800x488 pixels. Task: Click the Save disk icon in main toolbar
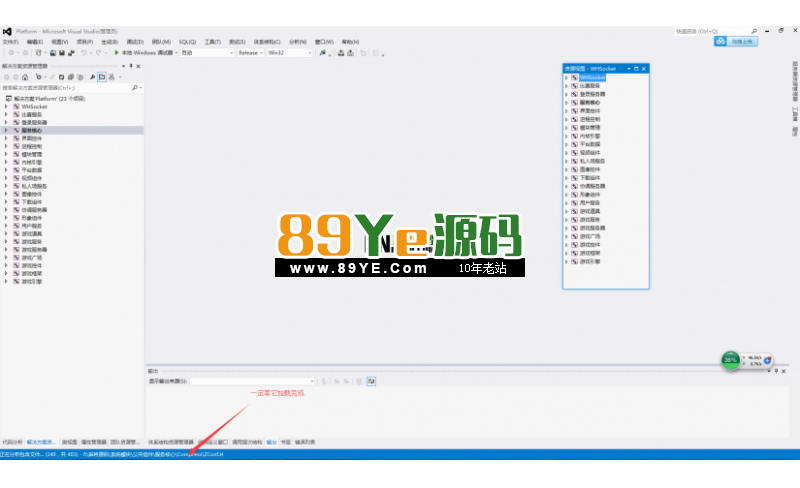[x=62, y=53]
